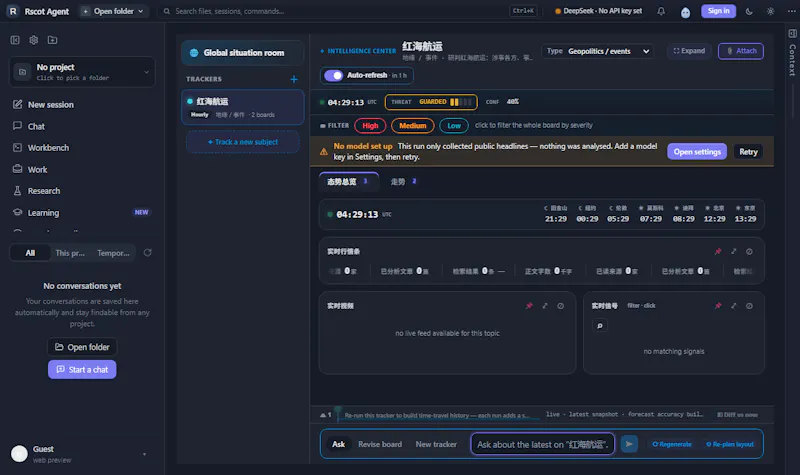This screenshot has width=800, height=475.
Task: Unpin the 实时视频 panel
Action: 529,306
